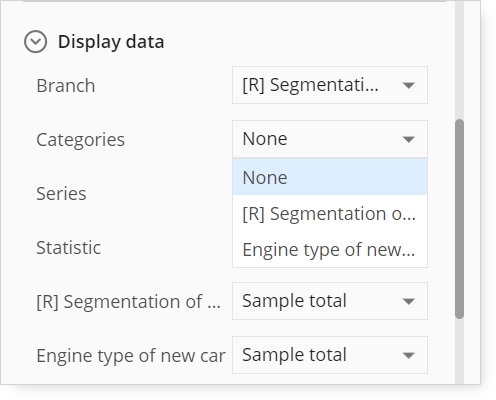Click the Series field label
This screenshot has height=400, width=496.
point(61,194)
